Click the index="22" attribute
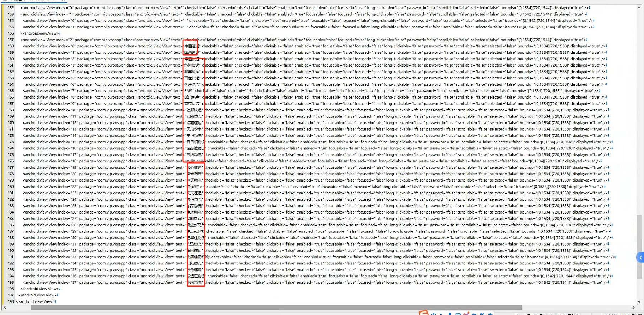 tap(68, 187)
